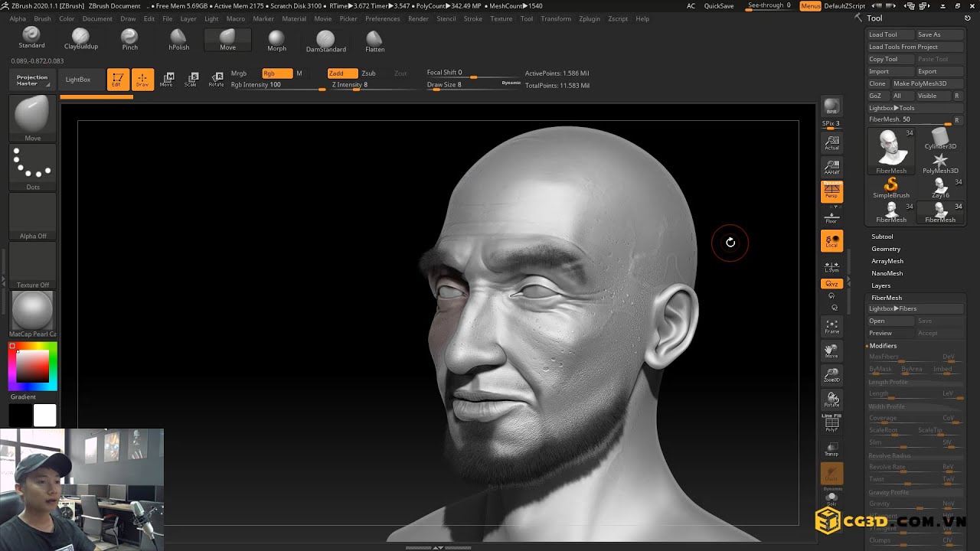Screen dimensions: 980x551
Task: Select the PolyMesh3D star tool
Action: [939, 164]
